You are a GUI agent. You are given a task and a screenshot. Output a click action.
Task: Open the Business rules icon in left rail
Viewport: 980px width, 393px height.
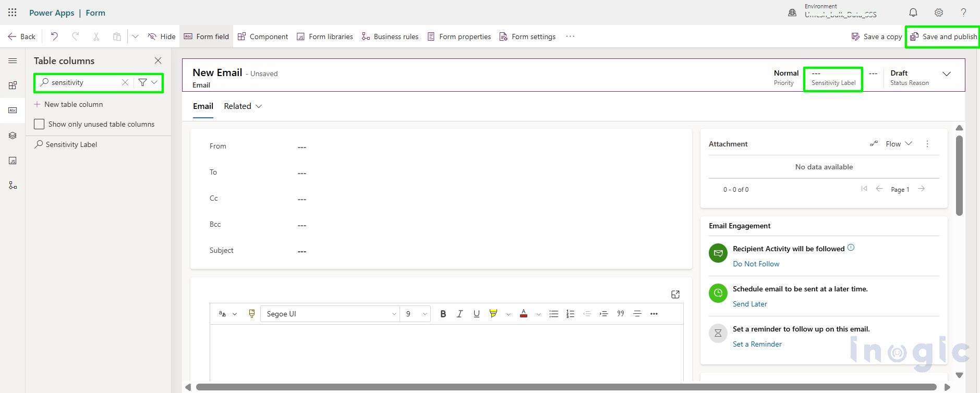tap(13, 186)
